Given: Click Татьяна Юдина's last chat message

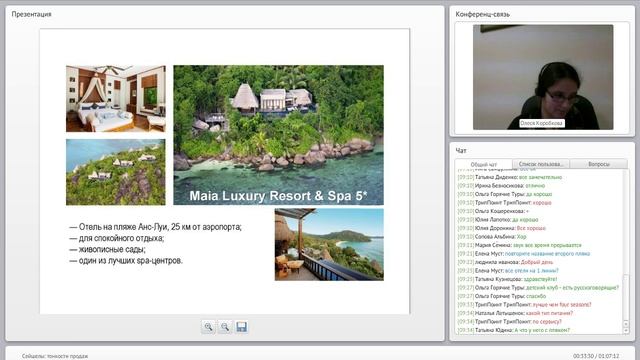Looking at the screenshot, I should pos(514,330).
